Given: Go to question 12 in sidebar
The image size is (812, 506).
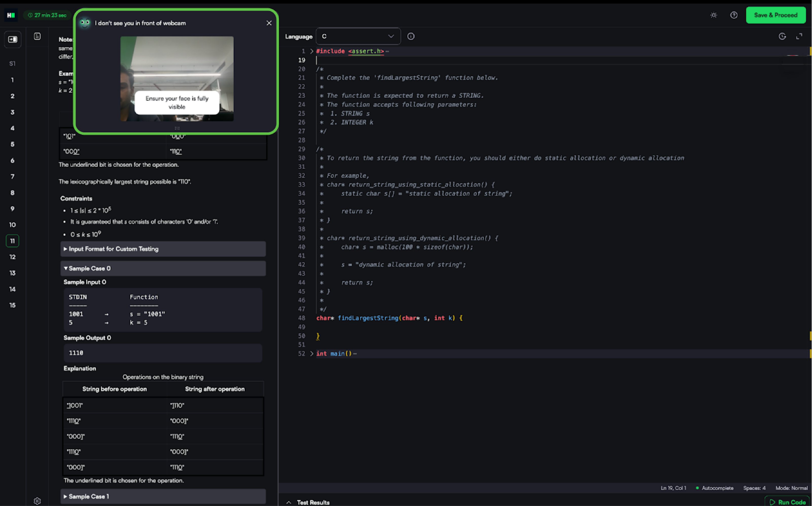Looking at the screenshot, I should (x=12, y=257).
